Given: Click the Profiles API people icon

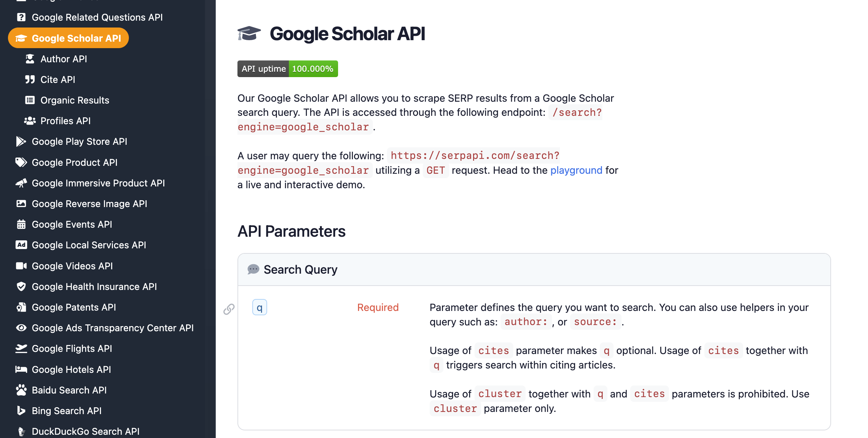Looking at the screenshot, I should click(30, 121).
